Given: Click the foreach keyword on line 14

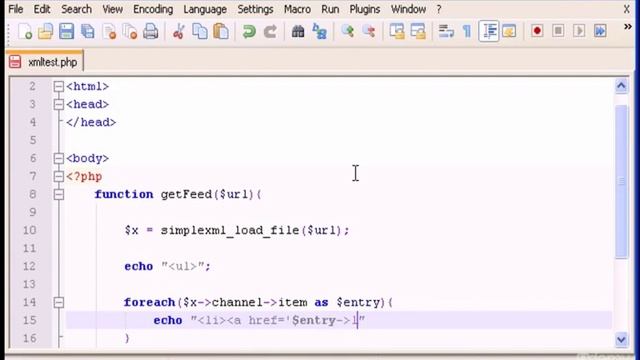Looking at the screenshot, I should (x=149, y=302).
